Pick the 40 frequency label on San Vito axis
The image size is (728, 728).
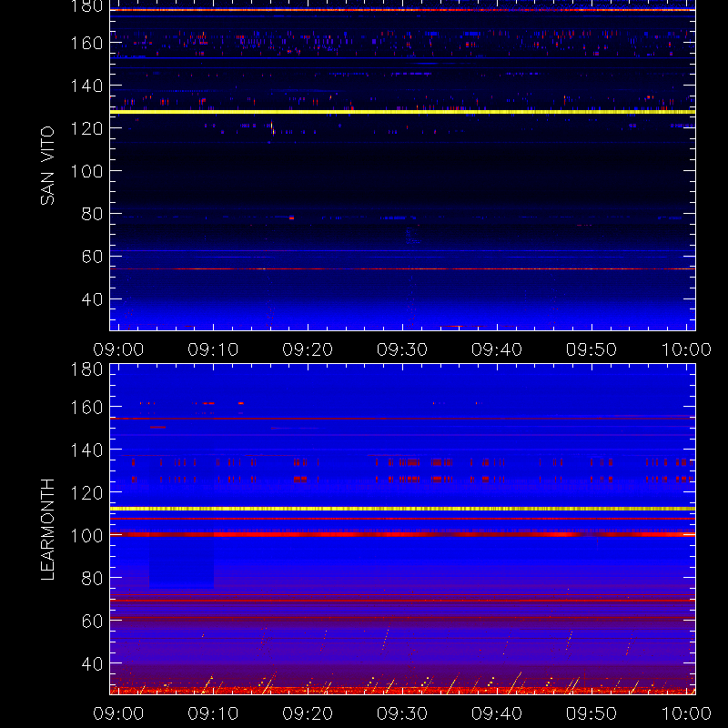click(92, 299)
